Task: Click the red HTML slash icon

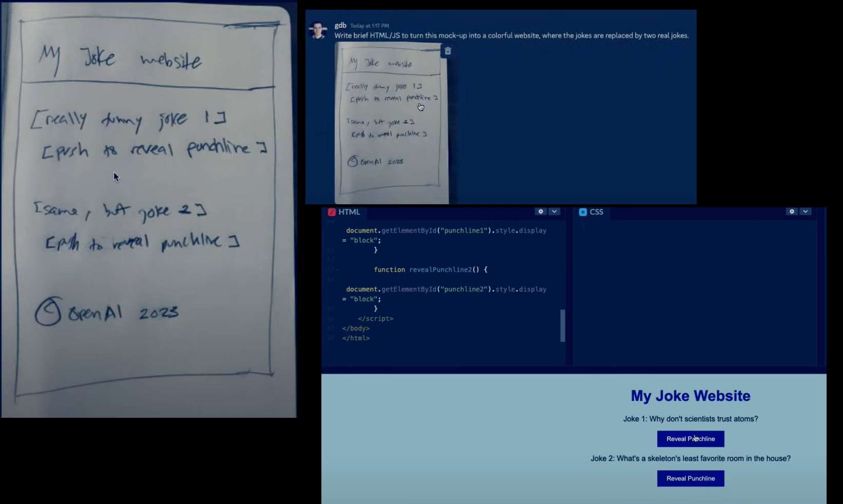Action: point(332,212)
